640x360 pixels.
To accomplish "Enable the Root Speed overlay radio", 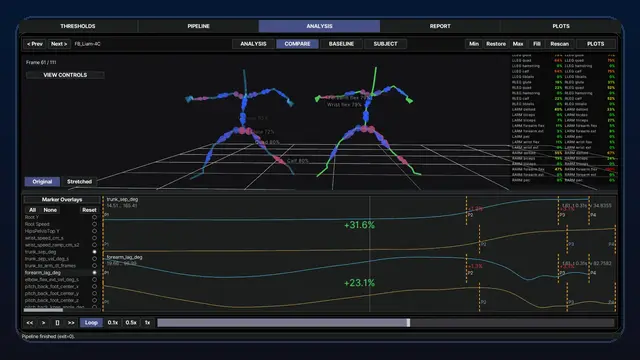I will (x=94, y=224).
